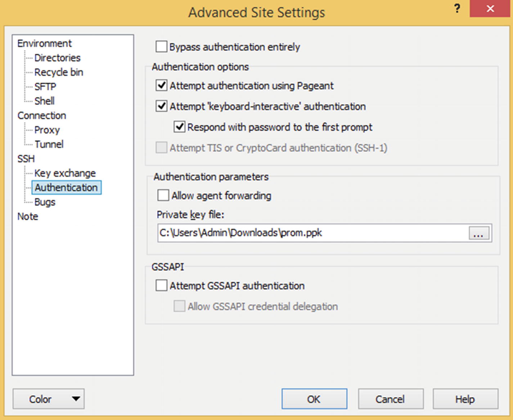Screen dimensions: 513x420
Task: Uncheck Respond with password to first prompt
Action: [x=179, y=127]
